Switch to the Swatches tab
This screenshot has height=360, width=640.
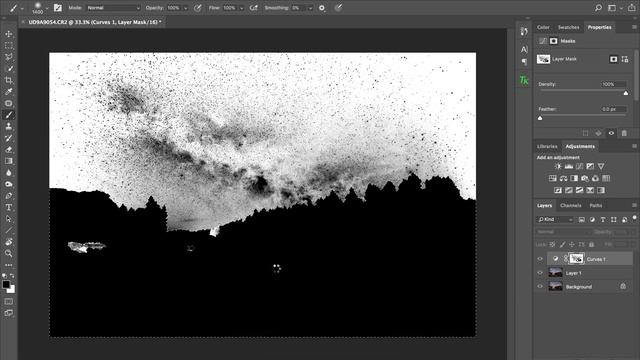(x=569, y=27)
